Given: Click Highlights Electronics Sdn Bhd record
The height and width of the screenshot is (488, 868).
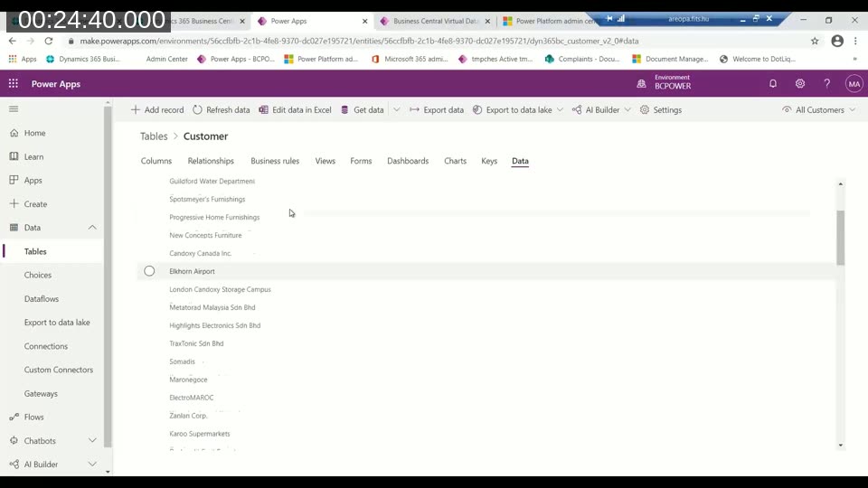Looking at the screenshot, I should coord(215,325).
